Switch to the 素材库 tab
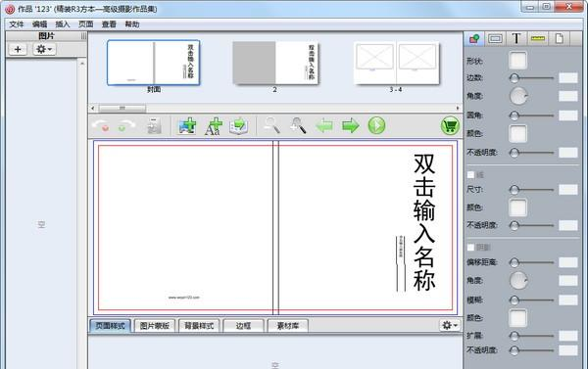 tap(287, 326)
